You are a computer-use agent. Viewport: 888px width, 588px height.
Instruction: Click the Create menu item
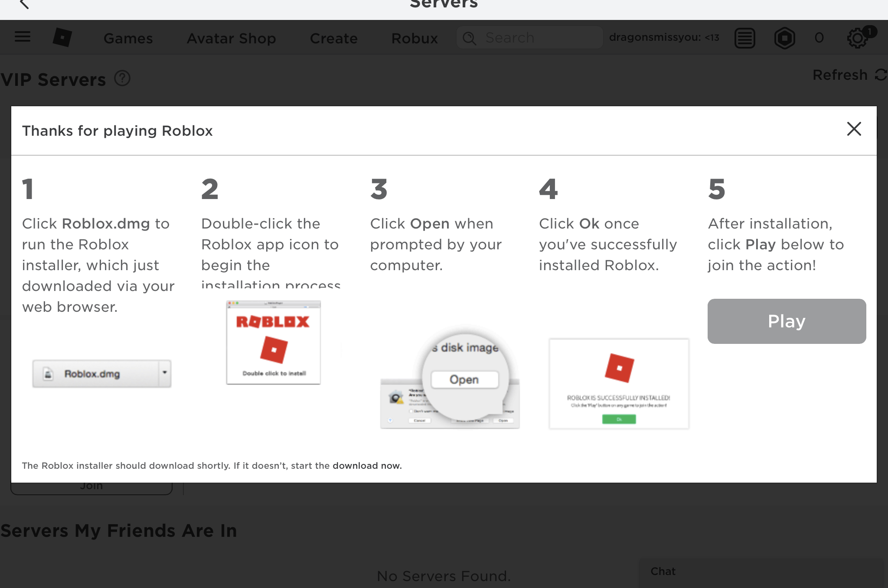[x=334, y=37]
